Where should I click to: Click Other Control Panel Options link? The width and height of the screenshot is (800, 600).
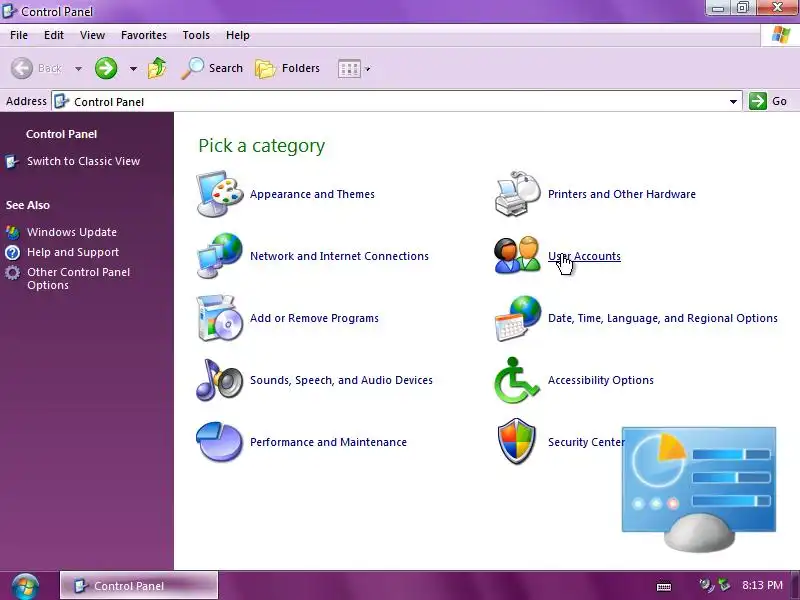[79, 279]
